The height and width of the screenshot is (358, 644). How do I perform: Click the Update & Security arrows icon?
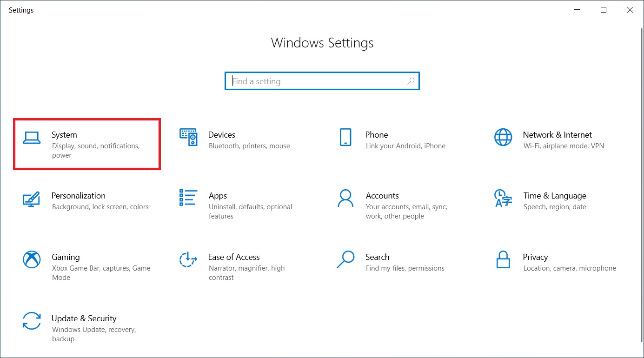(x=32, y=321)
